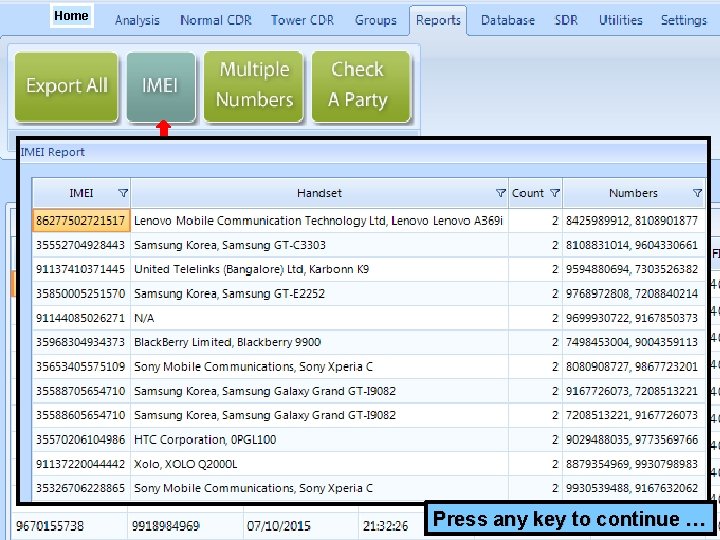Viewport: 720px width, 540px height.
Task: Click background time cell 21:32:26
Action: 391,526
